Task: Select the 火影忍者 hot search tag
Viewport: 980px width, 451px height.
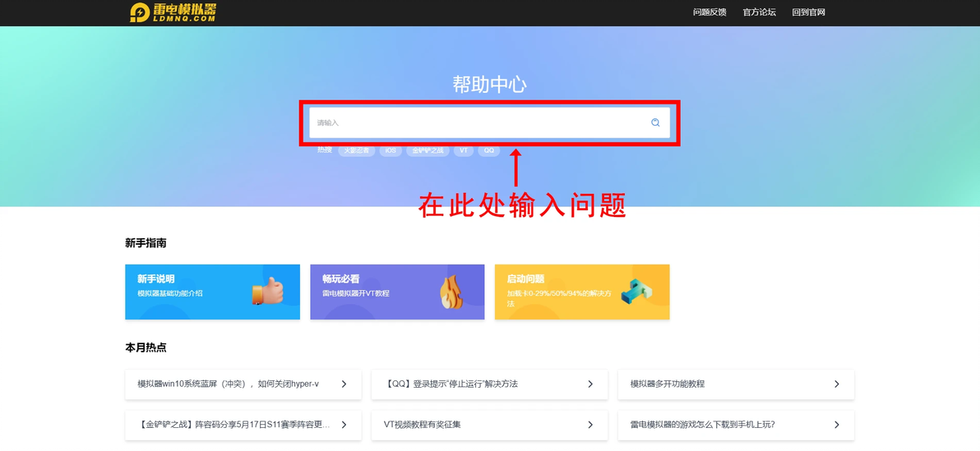Action: (356, 150)
